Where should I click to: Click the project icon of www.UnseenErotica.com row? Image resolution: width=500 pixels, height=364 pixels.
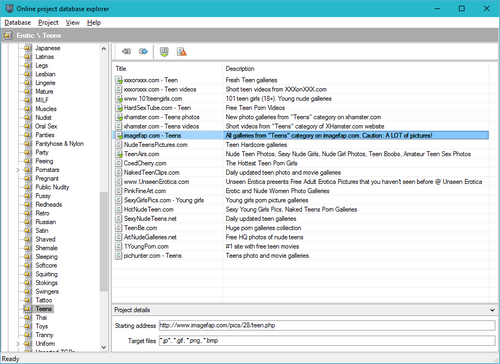[x=119, y=182]
